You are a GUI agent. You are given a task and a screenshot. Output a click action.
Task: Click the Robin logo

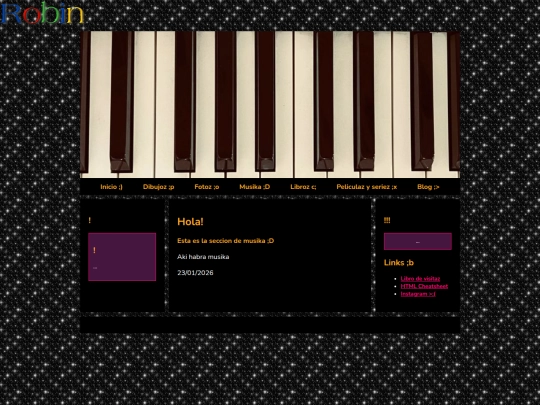(42, 13)
